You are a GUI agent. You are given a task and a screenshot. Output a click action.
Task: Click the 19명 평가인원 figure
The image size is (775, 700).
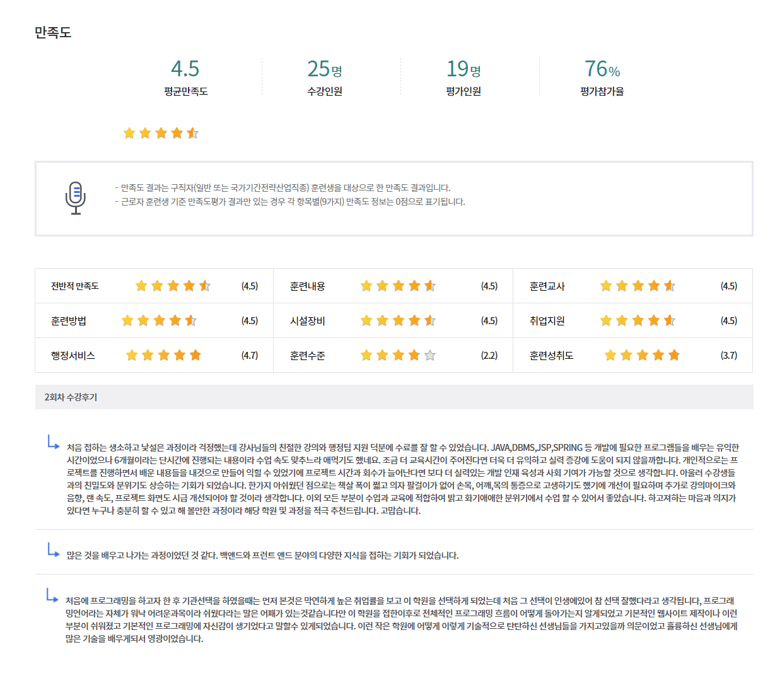[463, 69]
